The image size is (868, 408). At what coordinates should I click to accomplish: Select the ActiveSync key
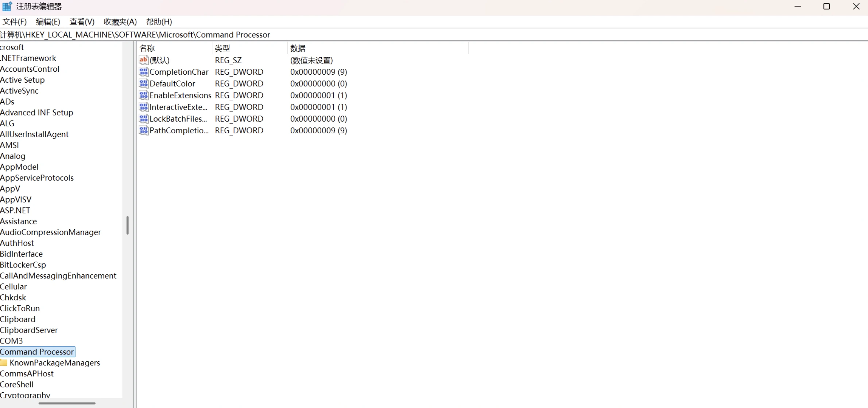tap(19, 91)
